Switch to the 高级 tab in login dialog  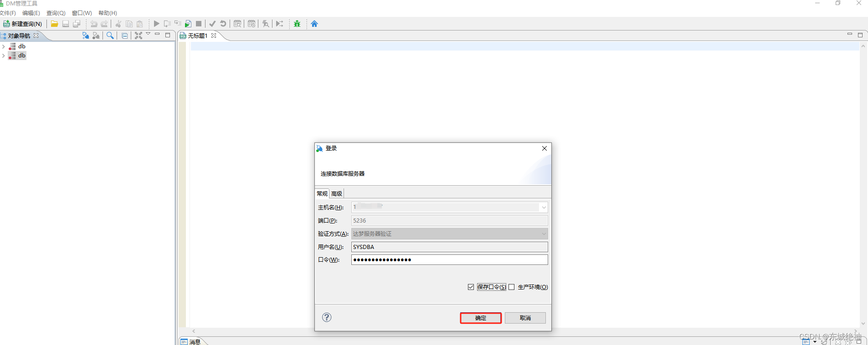point(337,193)
